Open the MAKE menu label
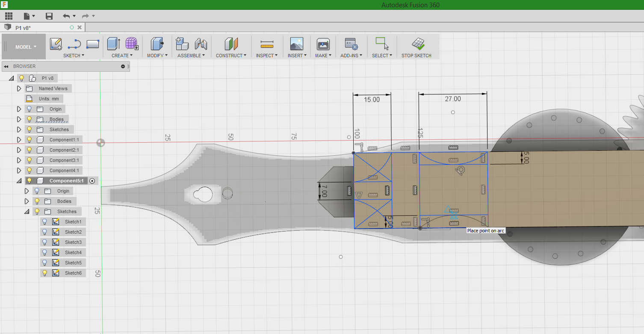 (x=323, y=56)
